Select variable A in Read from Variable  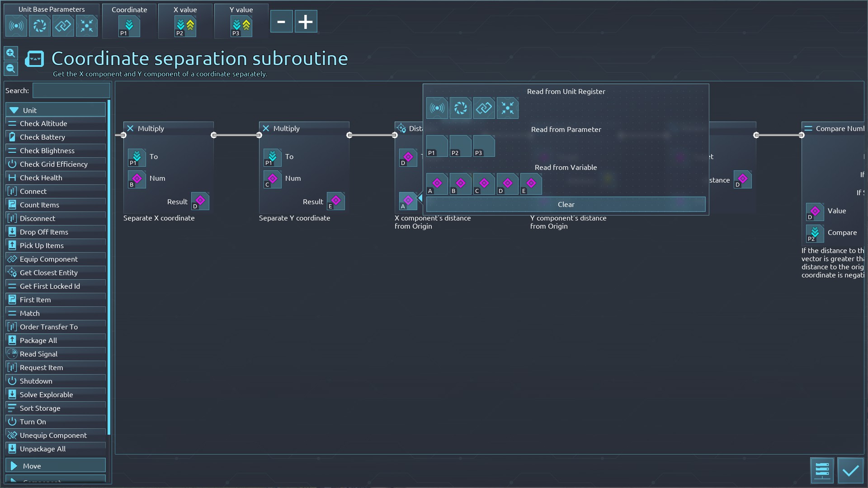[437, 184]
